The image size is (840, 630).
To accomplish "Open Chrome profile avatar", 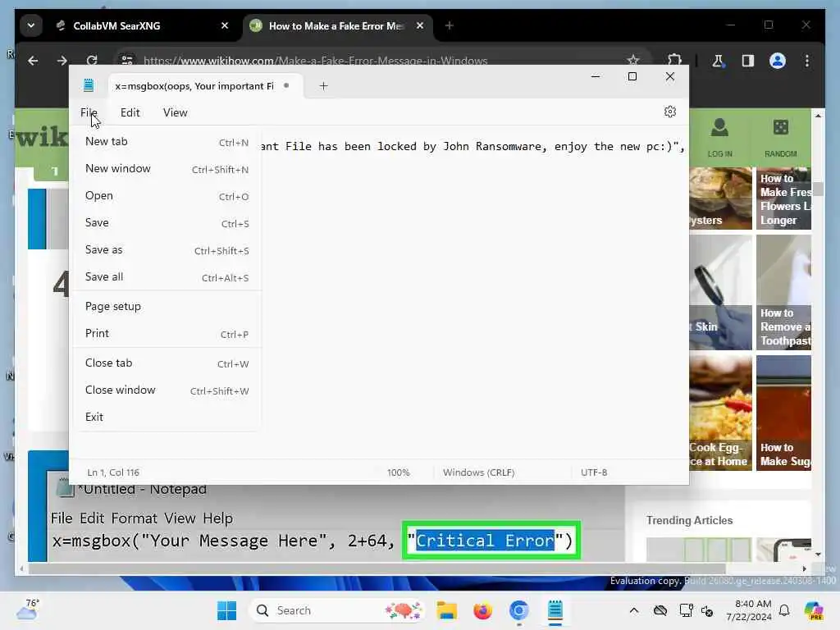I will [778, 61].
